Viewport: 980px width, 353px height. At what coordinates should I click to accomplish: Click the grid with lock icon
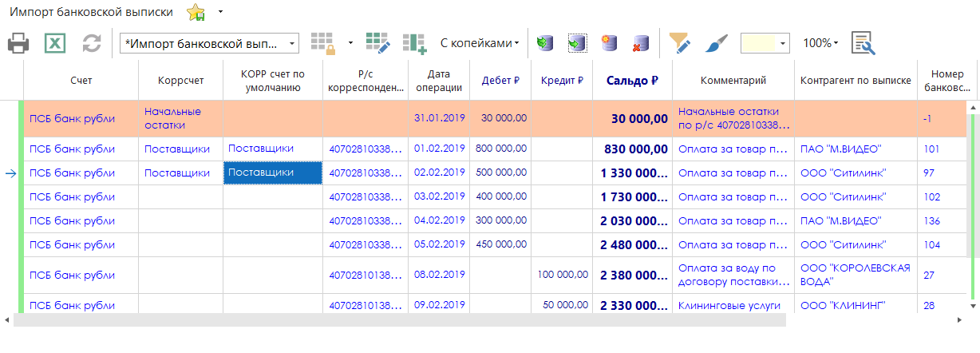coord(322,43)
